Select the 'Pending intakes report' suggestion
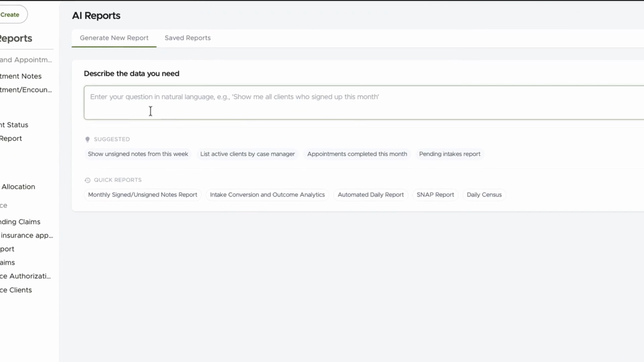 click(x=449, y=154)
